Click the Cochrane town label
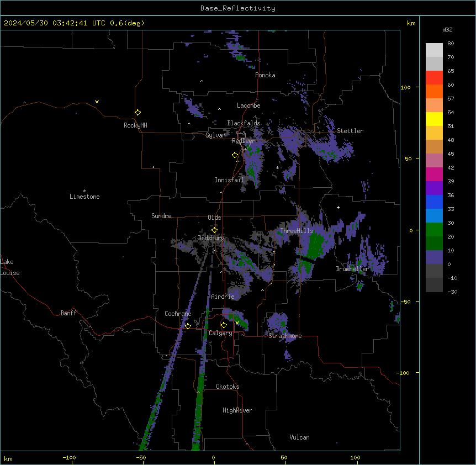 (x=178, y=314)
